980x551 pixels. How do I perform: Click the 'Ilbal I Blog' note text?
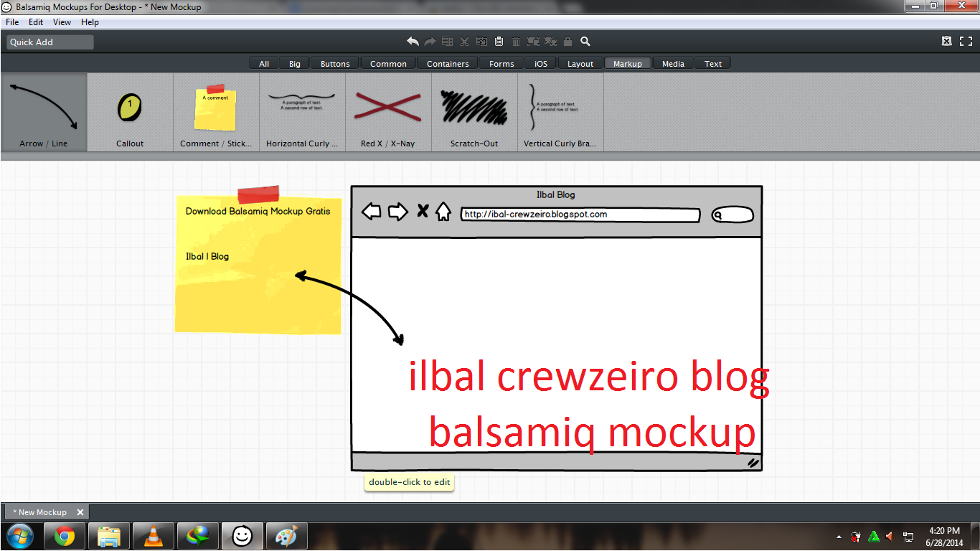[x=207, y=256]
